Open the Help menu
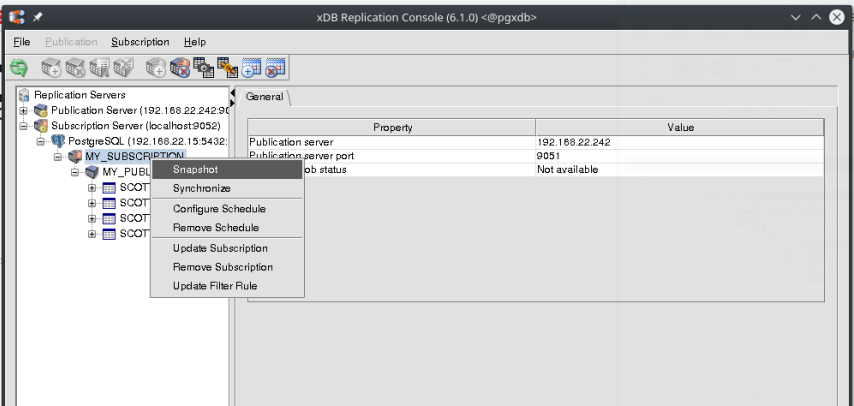Viewport: 854px width, 406px height. 194,42
